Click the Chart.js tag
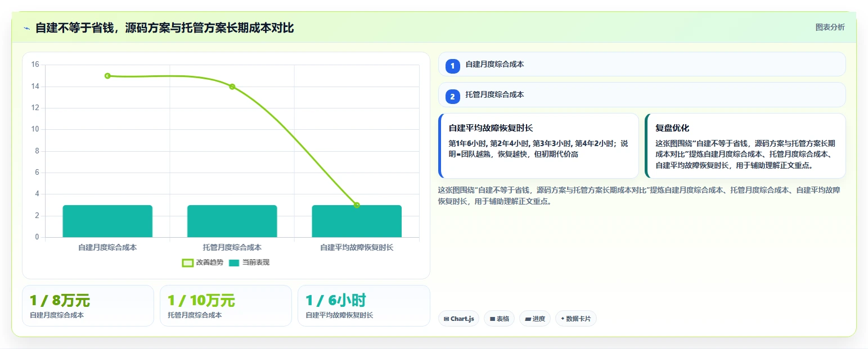 coord(458,319)
